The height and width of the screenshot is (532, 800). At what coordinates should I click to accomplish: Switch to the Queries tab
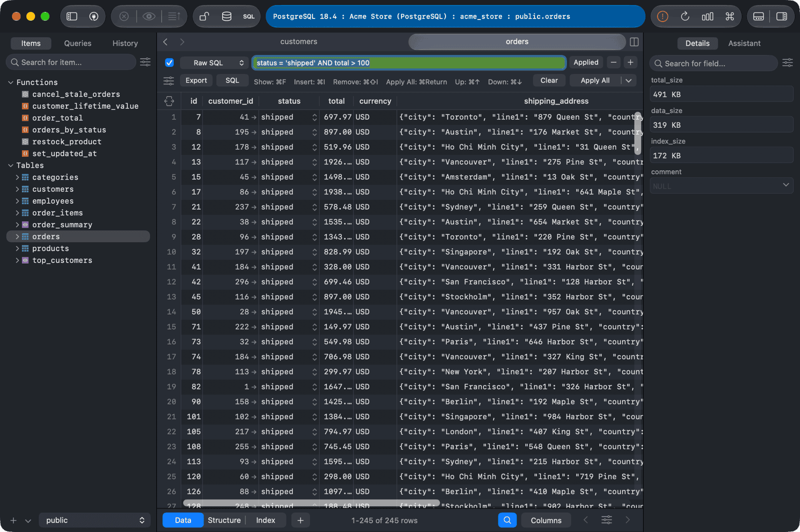[x=77, y=43]
